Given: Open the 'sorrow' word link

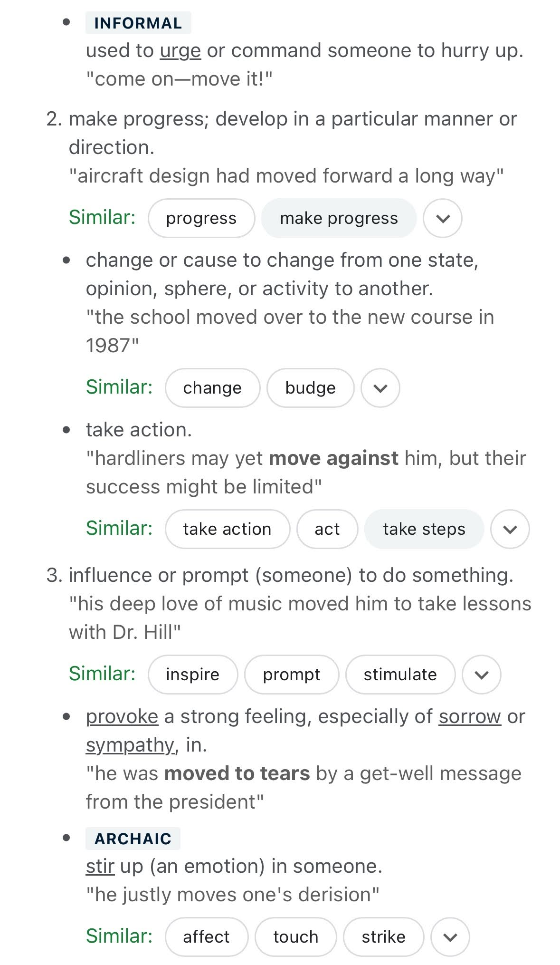Looking at the screenshot, I should tap(469, 716).
